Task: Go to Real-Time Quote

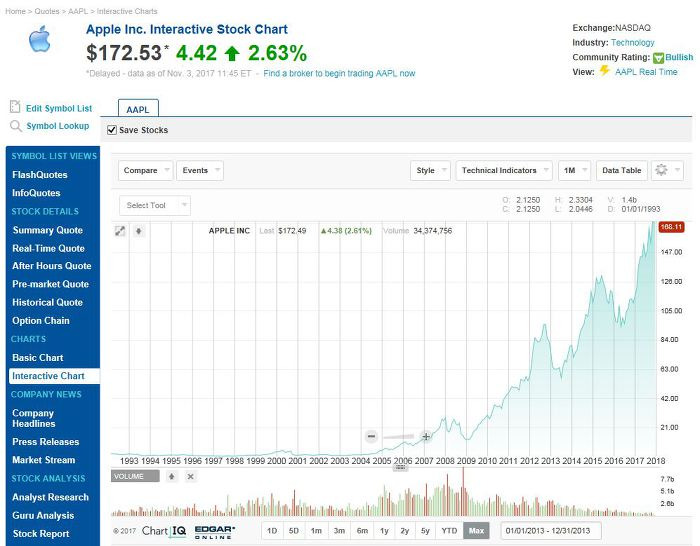Action: tap(48, 248)
